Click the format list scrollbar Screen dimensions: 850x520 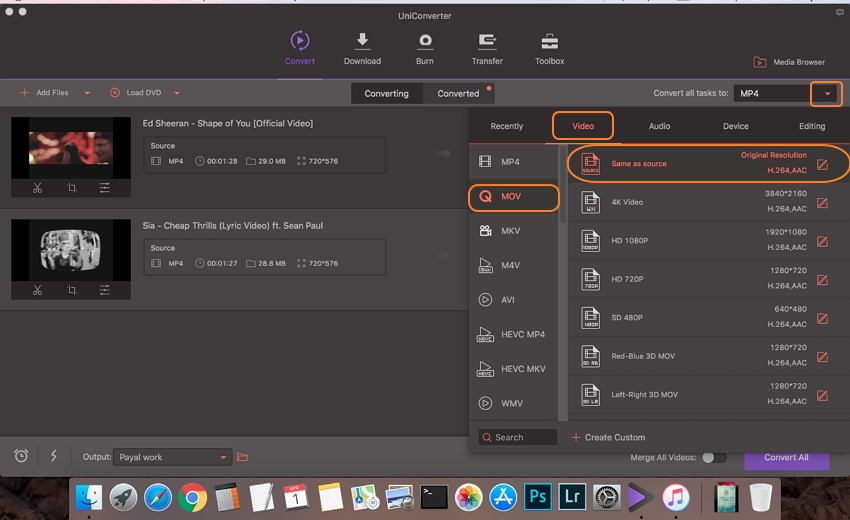[563, 184]
